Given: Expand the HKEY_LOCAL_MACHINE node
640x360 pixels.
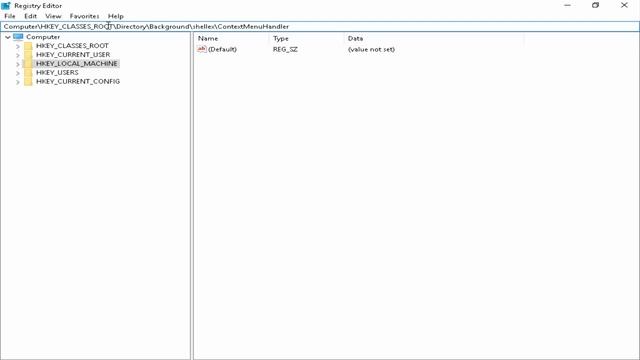Looking at the screenshot, I should point(18,64).
